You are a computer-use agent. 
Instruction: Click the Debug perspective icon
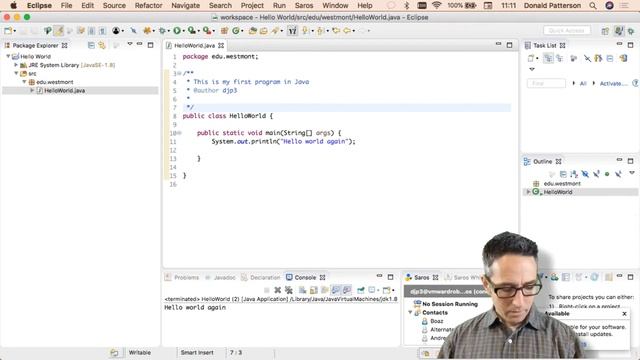pyautogui.click(x=631, y=31)
